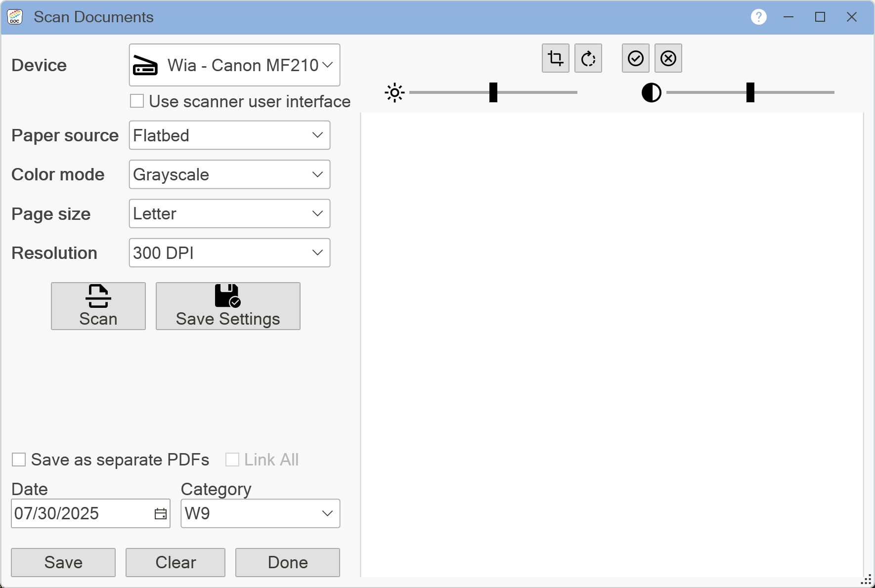Enable Use scanner user interface checkbox
This screenshot has height=588, width=875.
point(137,101)
